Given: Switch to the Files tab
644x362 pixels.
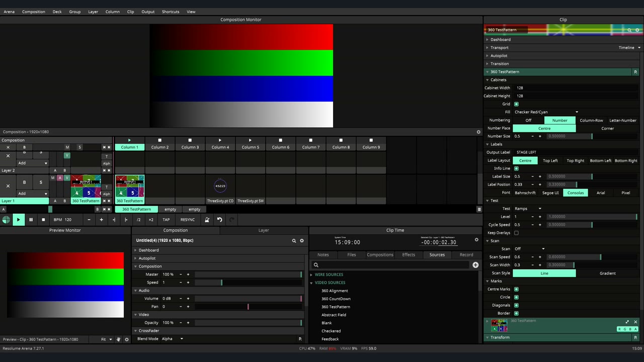Looking at the screenshot, I should click(x=352, y=255).
